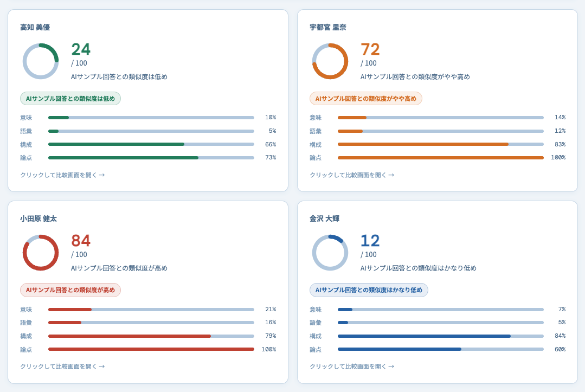Click the 60% value on 金沢 大輝 card
The height and width of the screenshot is (392, 585).
coord(561,350)
